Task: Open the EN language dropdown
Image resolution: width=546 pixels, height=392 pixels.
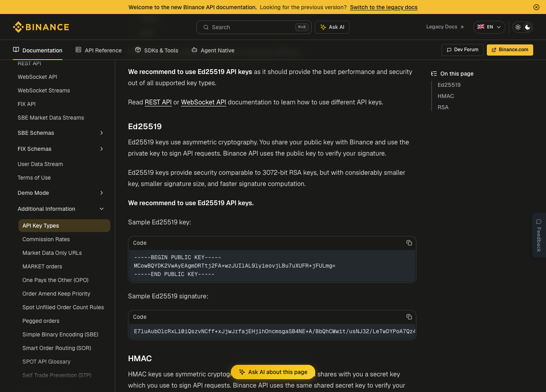Action: [489, 27]
